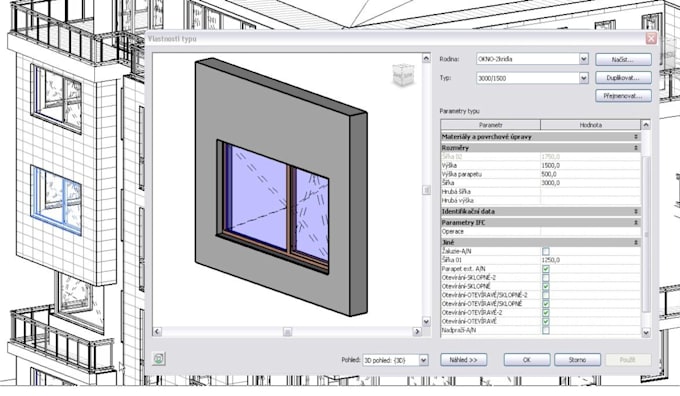Uncheck the Parapet ext. A/N checkbox
The width and height of the screenshot is (680, 396).
click(546, 269)
